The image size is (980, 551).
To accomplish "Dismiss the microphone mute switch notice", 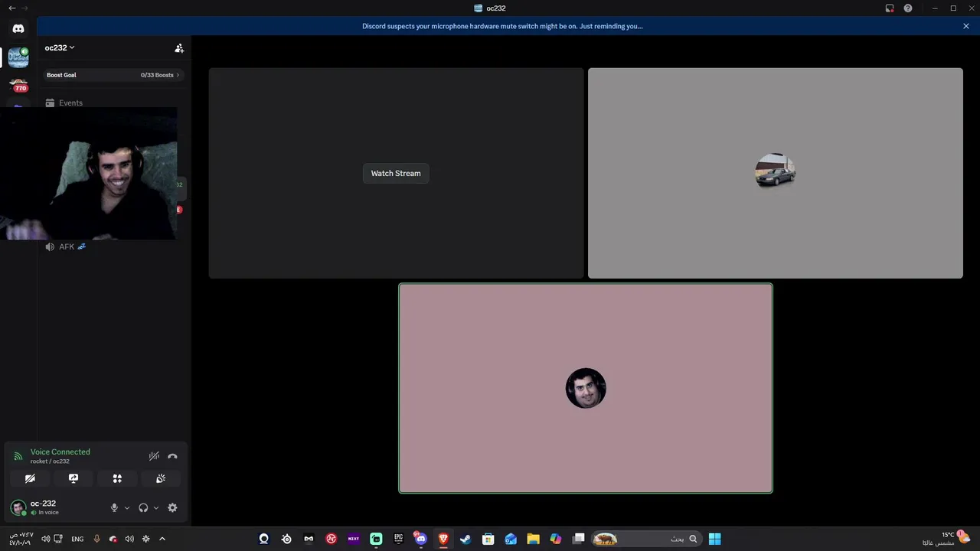I will [966, 26].
